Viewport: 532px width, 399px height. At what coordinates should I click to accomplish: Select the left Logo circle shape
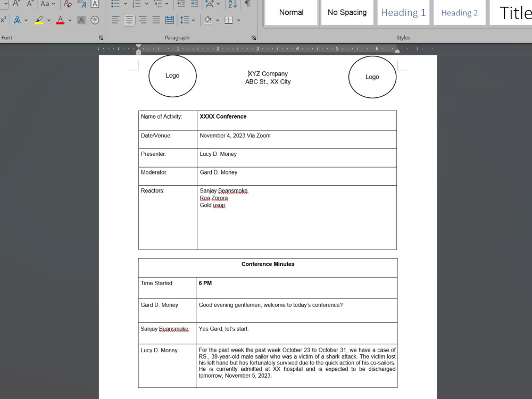(x=172, y=76)
